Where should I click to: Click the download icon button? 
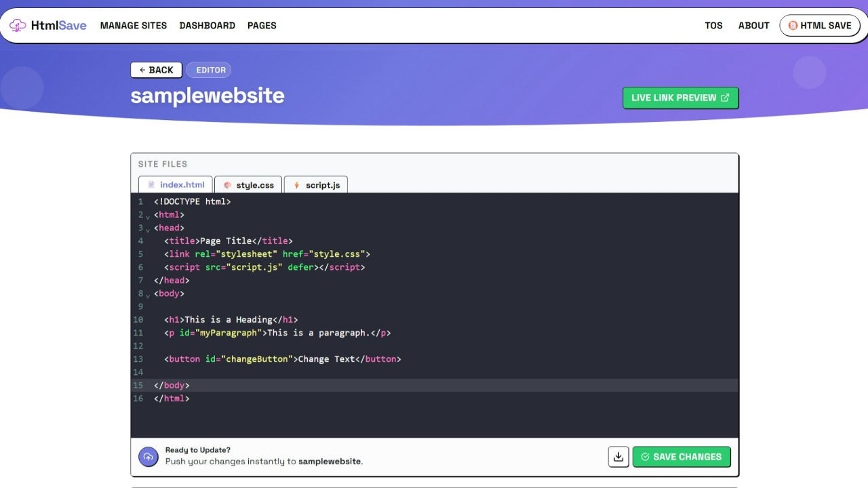(618, 457)
